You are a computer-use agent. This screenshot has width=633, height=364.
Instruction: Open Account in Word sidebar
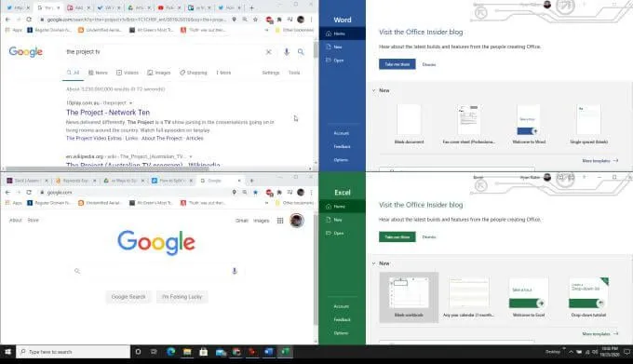pyautogui.click(x=342, y=133)
